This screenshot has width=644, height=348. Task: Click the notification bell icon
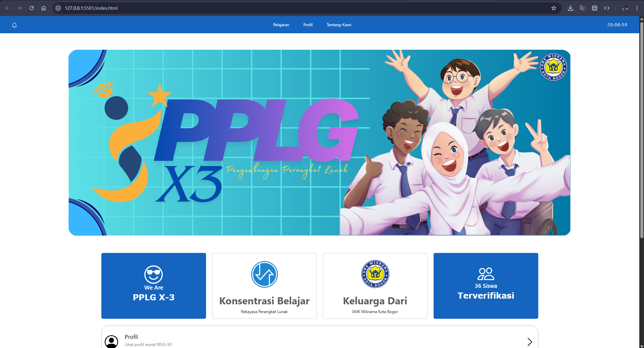click(14, 25)
